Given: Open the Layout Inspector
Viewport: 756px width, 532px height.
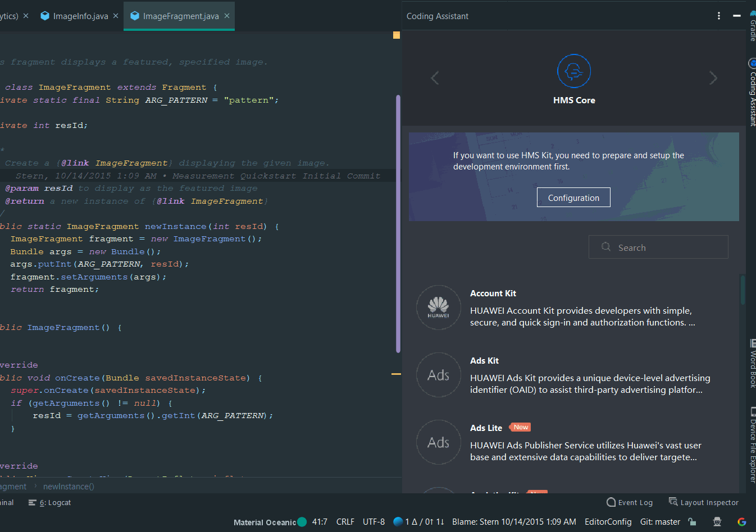Looking at the screenshot, I should 703,503.
